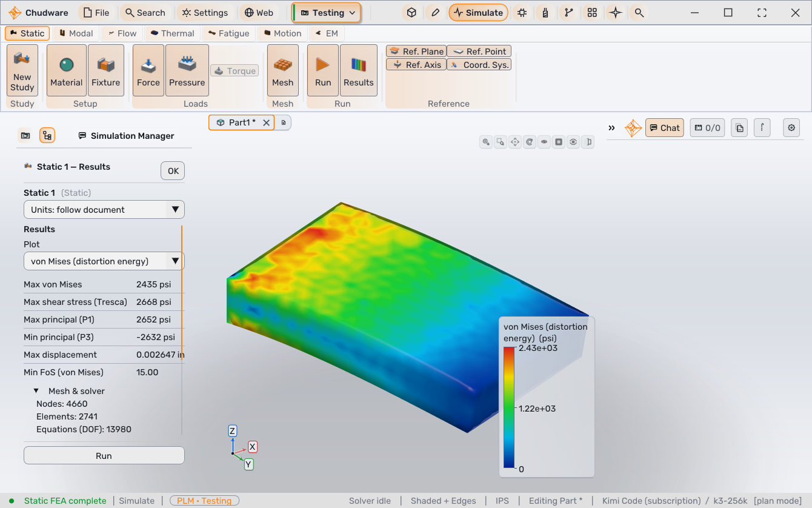Viewport: 812px width, 508px height.
Task: Click zoom-to-area viewport icon
Action: (x=501, y=142)
